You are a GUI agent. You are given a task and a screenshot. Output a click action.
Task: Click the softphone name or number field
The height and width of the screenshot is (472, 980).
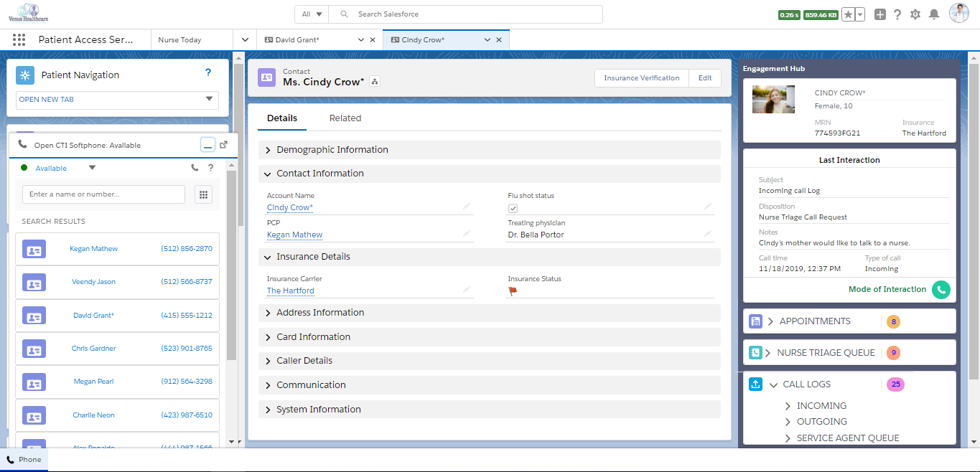tap(103, 194)
